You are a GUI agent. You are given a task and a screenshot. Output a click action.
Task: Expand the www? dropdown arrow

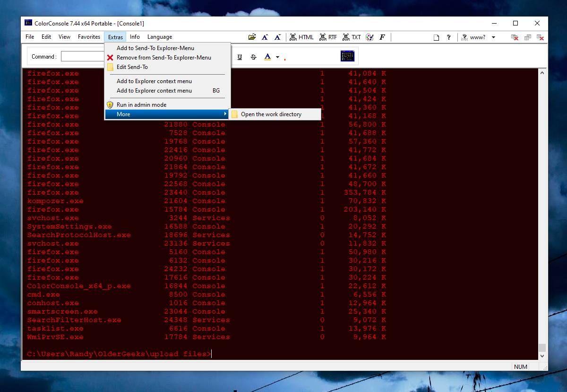493,37
